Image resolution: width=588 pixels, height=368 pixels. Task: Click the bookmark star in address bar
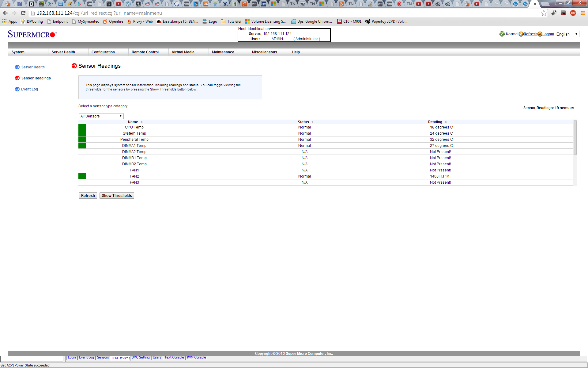tap(544, 13)
